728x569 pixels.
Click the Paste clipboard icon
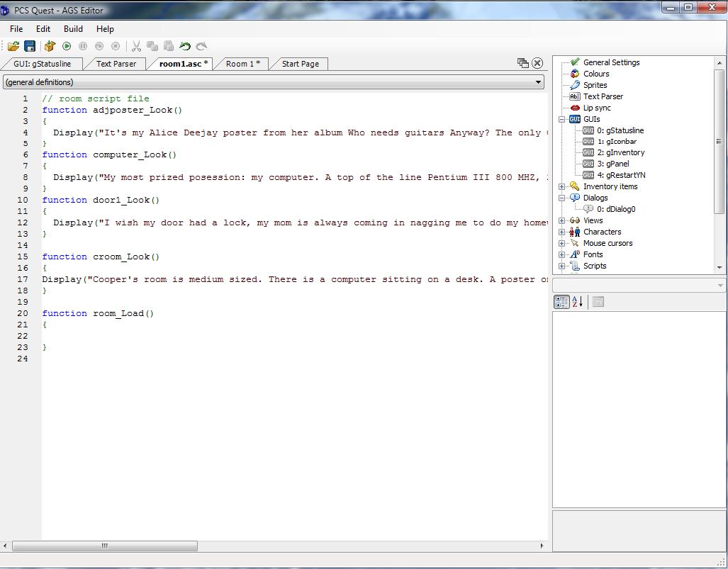169,46
